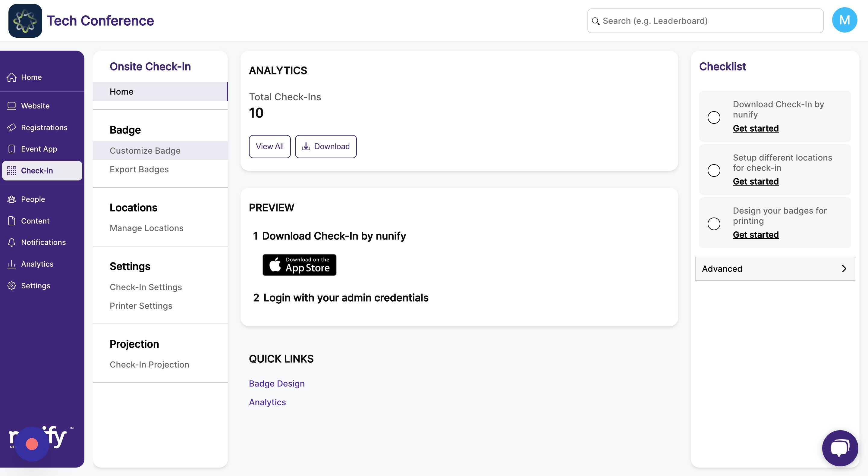Mark Setup different locations checklist circle
The height and width of the screenshot is (476, 868).
pyautogui.click(x=714, y=170)
